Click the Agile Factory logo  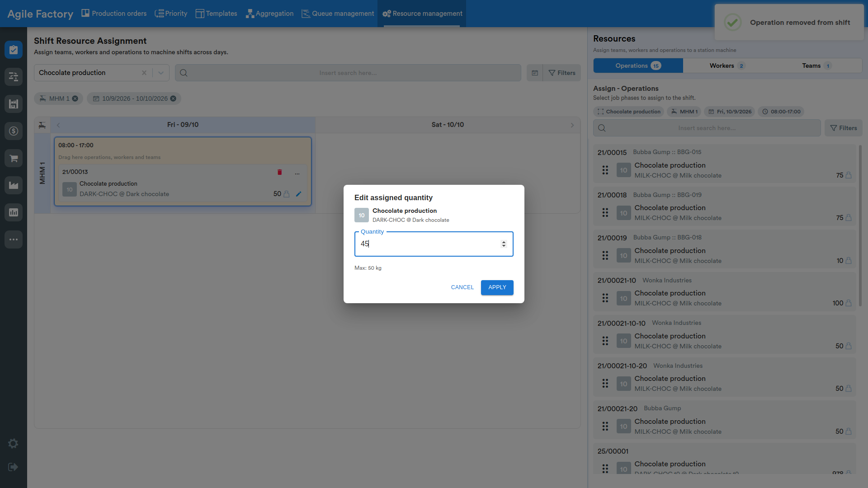tap(40, 14)
